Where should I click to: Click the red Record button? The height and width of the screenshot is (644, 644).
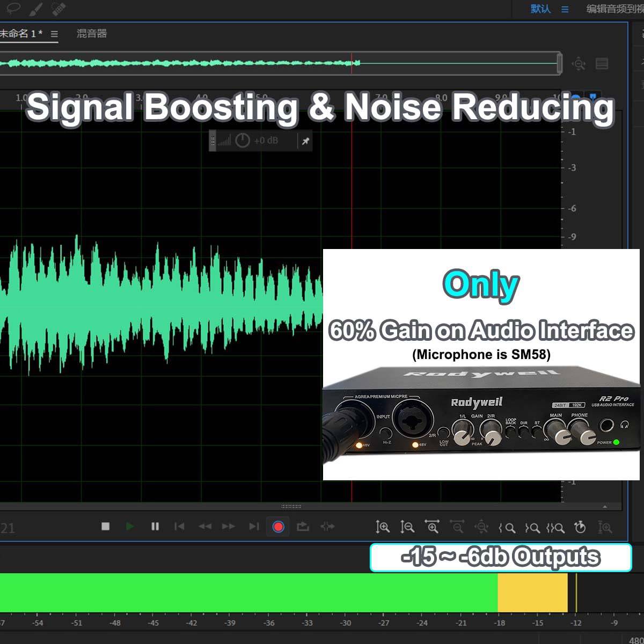pos(278,527)
